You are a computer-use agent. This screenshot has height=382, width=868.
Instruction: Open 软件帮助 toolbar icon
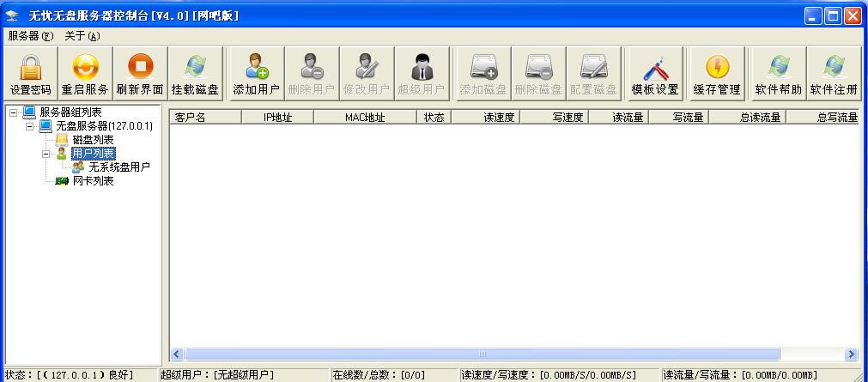click(779, 67)
